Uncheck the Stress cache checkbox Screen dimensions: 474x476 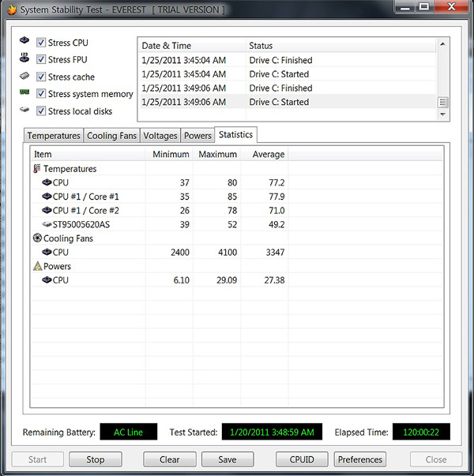pyautogui.click(x=41, y=77)
